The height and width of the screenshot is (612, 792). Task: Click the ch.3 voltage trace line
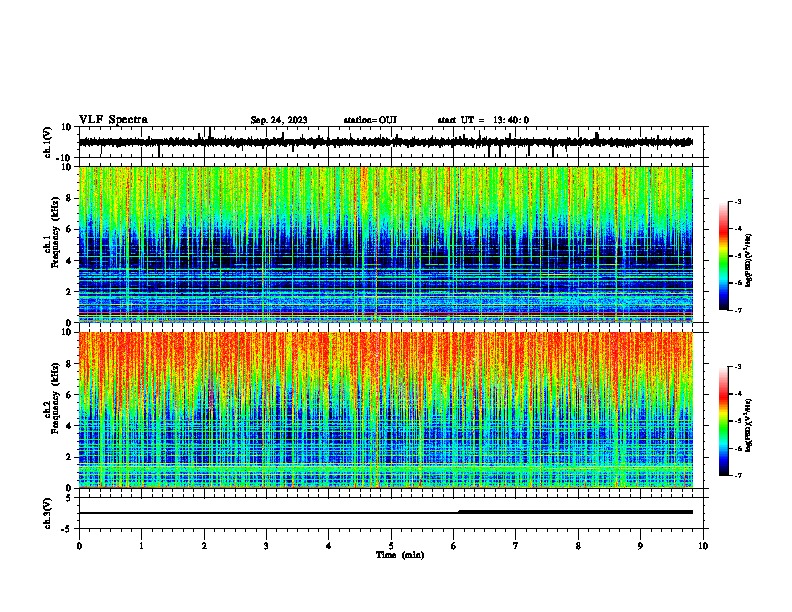(x=386, y=513)
